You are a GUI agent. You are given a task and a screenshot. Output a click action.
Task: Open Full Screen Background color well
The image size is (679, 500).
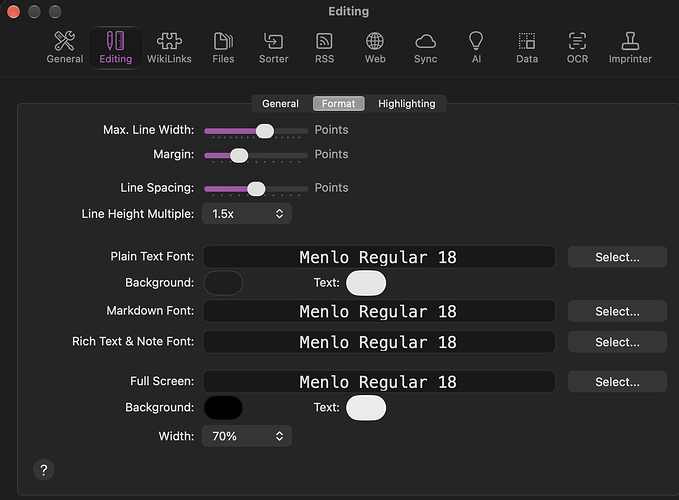click(223, 408)
